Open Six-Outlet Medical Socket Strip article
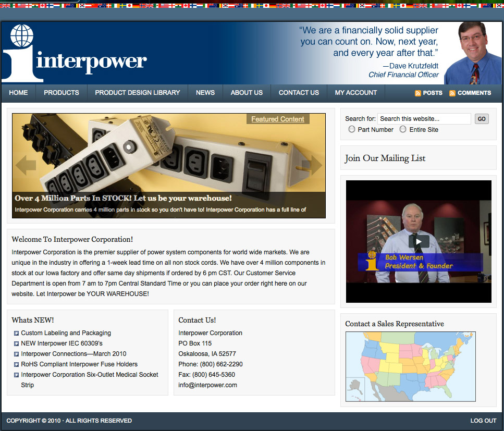 point(89,379)
